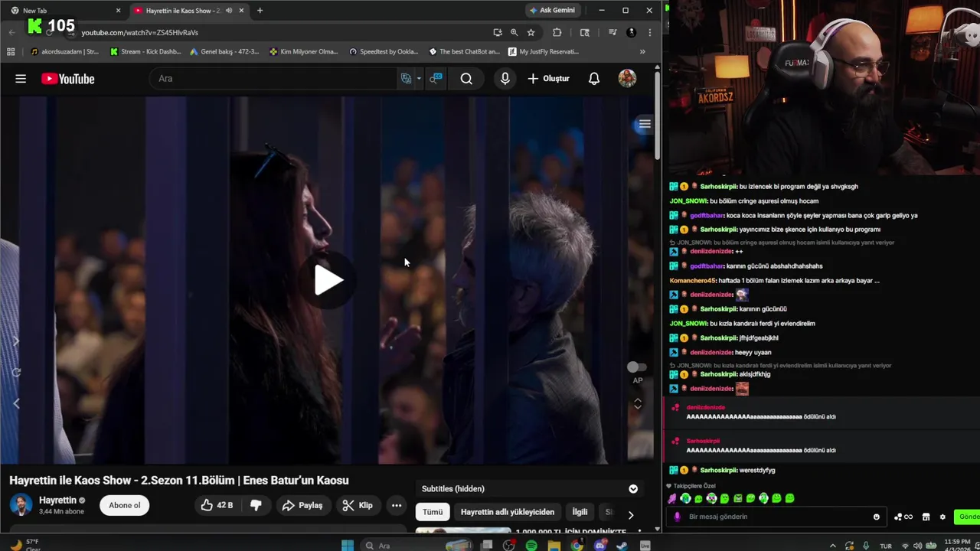Click the YouTube search magnifier button

pyautogui.click(x=466, y=79)
